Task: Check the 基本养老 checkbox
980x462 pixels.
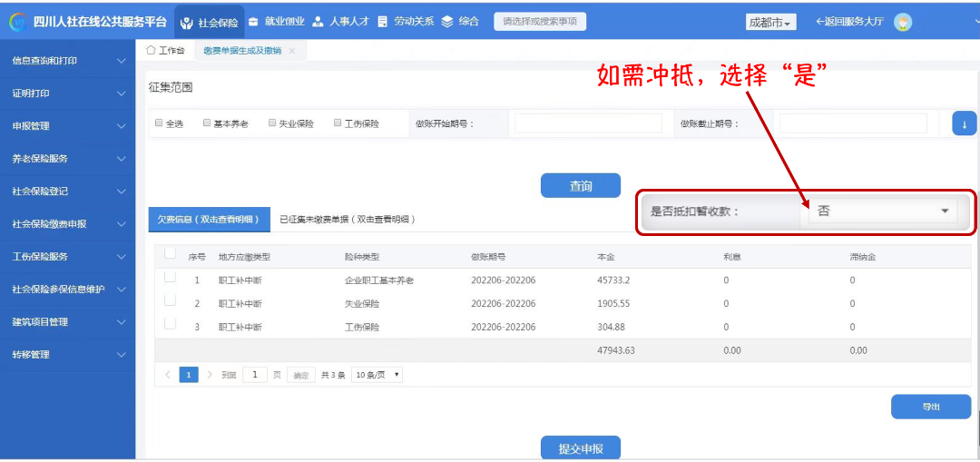Action: pos(207,123)
